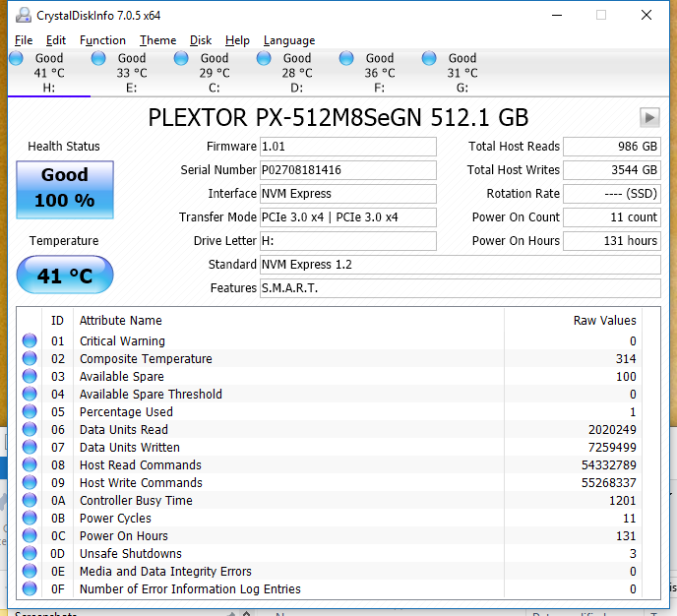Click the 41 °C temperature button
The image size is (677, 616).
(x=65, y=276)
